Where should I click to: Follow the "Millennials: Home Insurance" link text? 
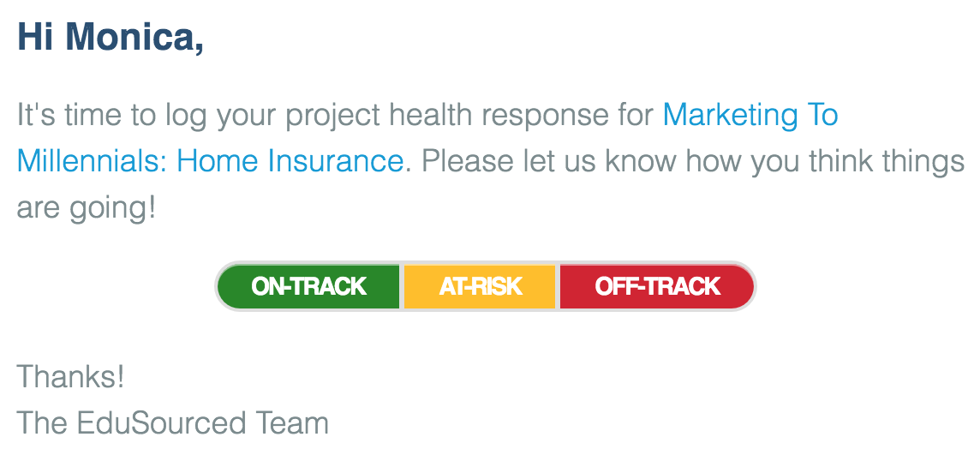tap(210, 160)
